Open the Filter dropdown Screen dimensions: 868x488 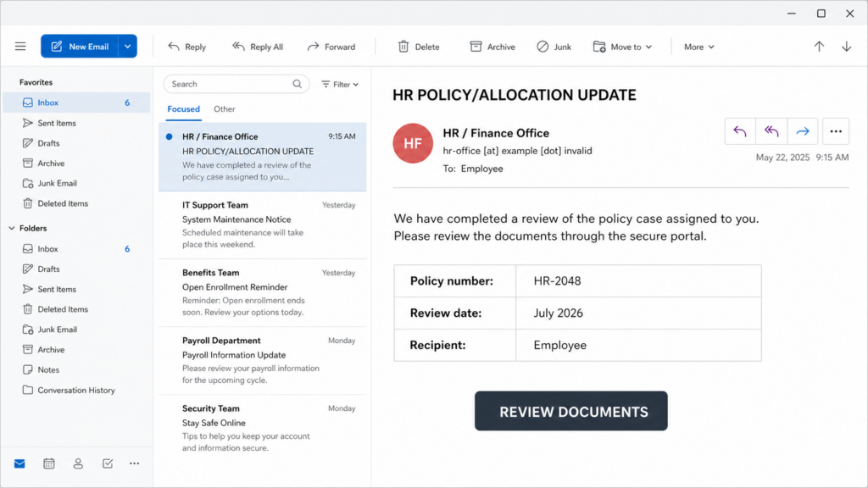click(x=340, y=84)
